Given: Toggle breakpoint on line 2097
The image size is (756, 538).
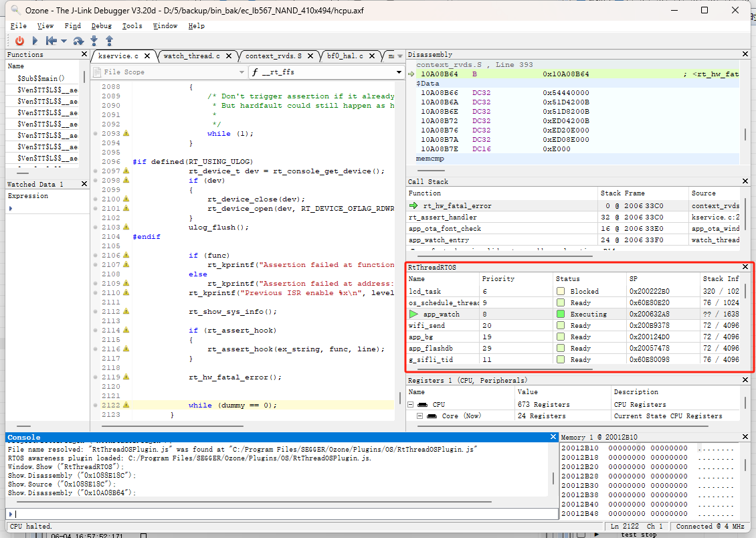Looking at the screenshot, I should pyautogui.click(x=96, y=171).
